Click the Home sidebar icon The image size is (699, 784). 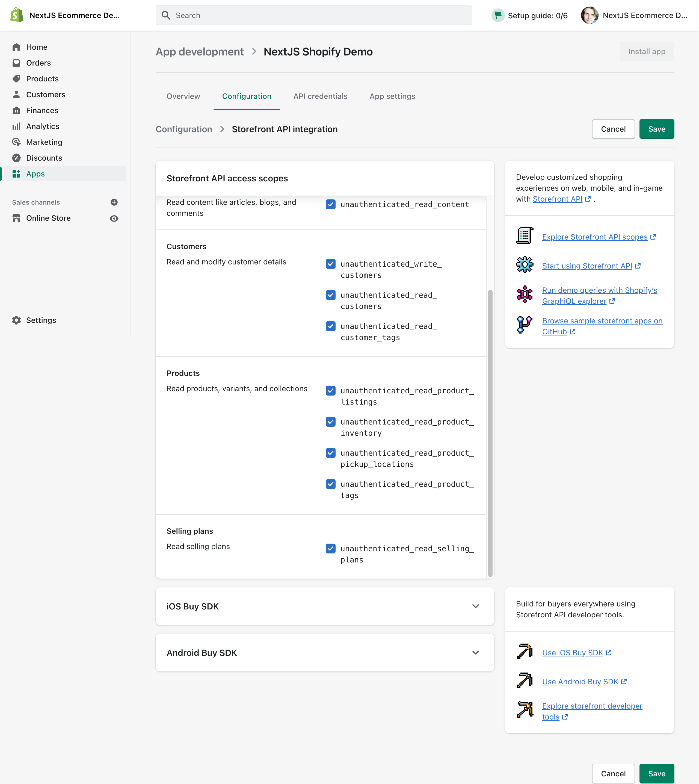[17, 46]
